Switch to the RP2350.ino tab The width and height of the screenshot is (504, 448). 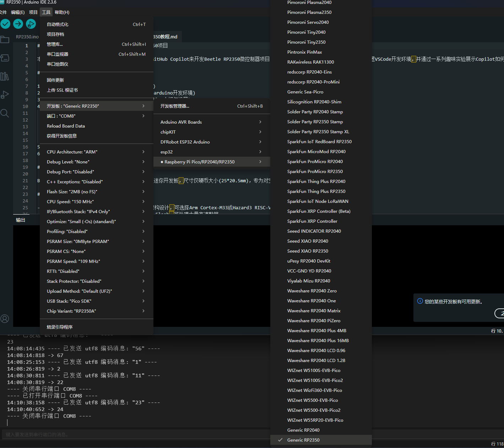coord(27,37)
